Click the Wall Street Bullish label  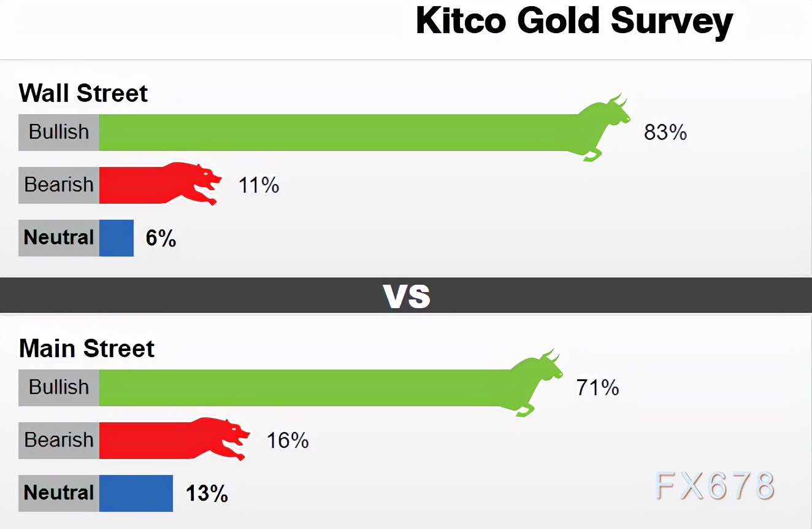[x=59, y=132]
